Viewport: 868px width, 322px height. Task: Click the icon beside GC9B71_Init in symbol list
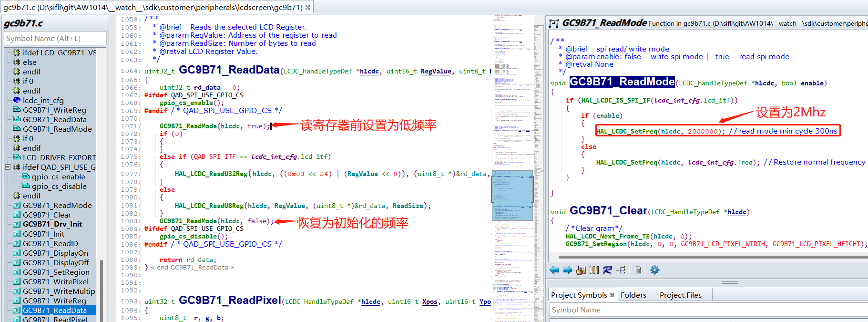tap(17, 234)
